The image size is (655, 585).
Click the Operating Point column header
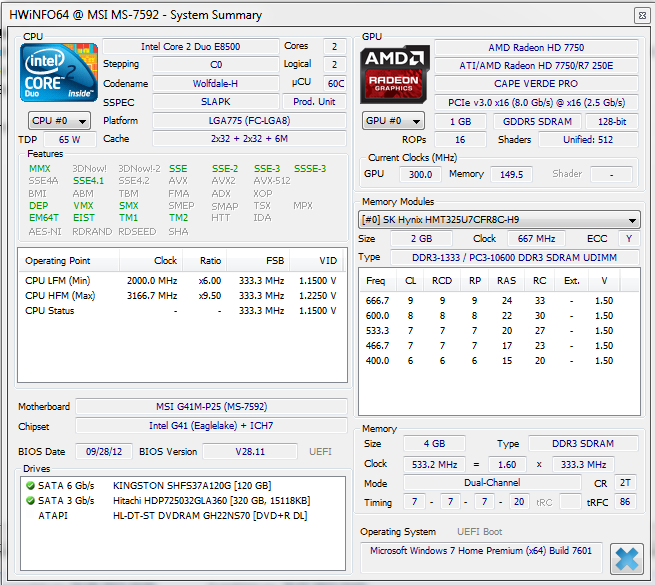69,261
